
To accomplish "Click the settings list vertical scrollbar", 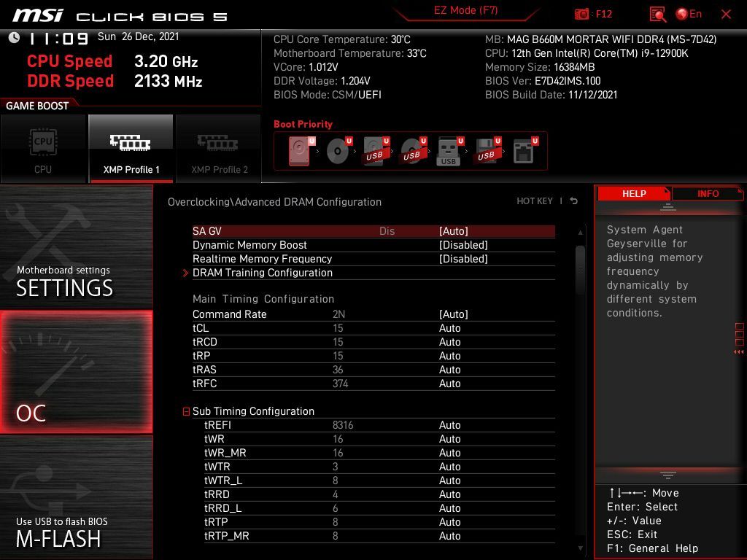I will [x=581, y=270].
